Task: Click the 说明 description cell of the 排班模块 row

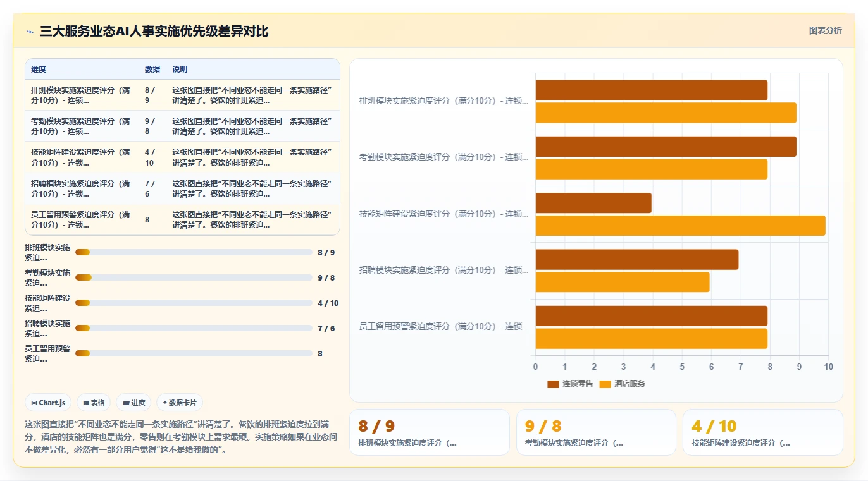Action: pyautogui.click(x=253, y=95)
